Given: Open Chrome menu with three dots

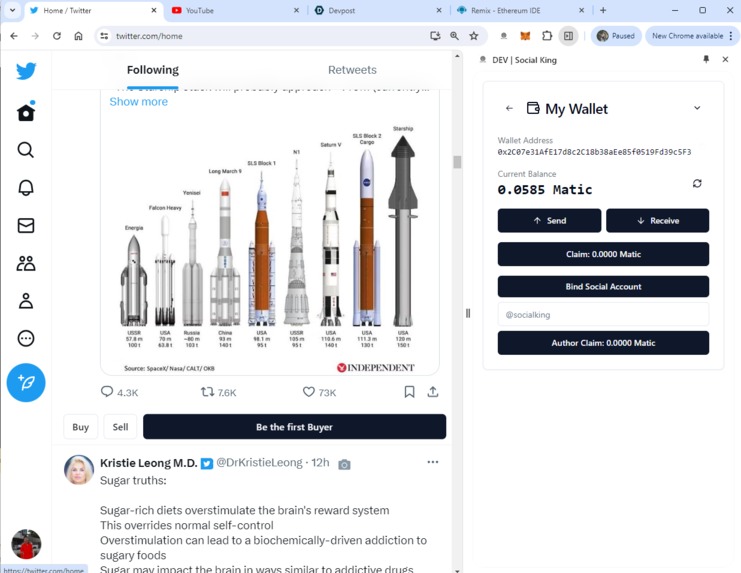Looking at the screenshot, I should click(731, 36).
